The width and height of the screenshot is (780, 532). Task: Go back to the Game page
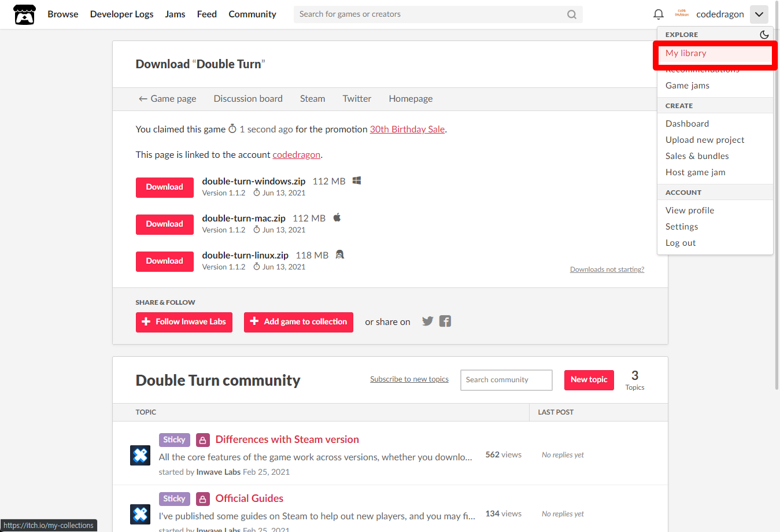click(x=168, y=99)
